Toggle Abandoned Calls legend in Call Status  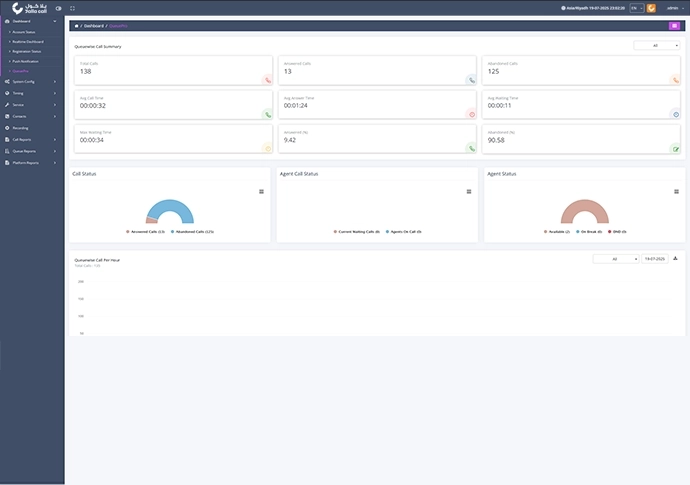192,231
